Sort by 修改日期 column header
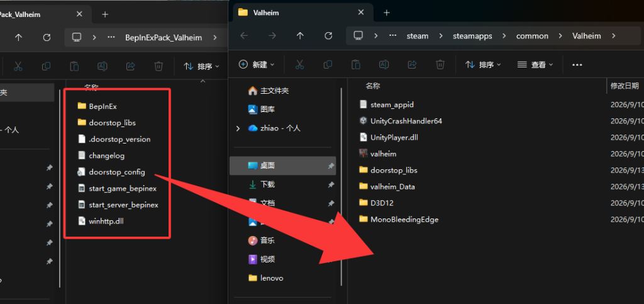Screen dimensions: 644x304 [x=625, y=86]
